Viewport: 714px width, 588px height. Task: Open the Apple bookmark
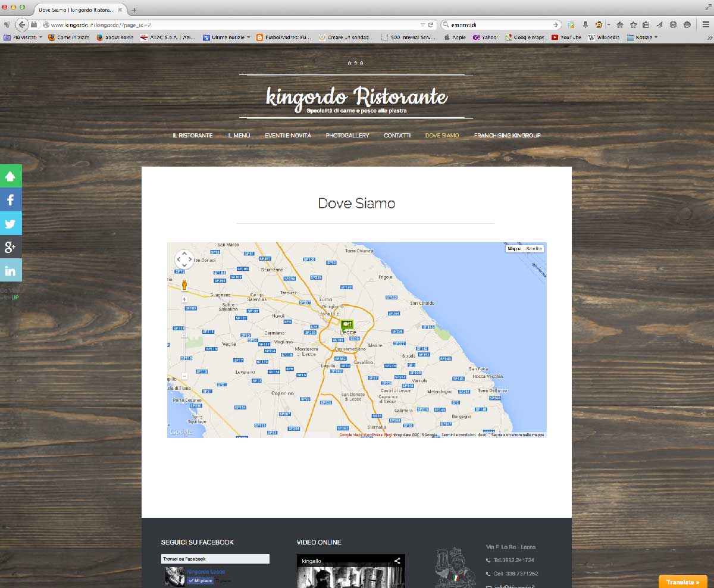(455, 37)
